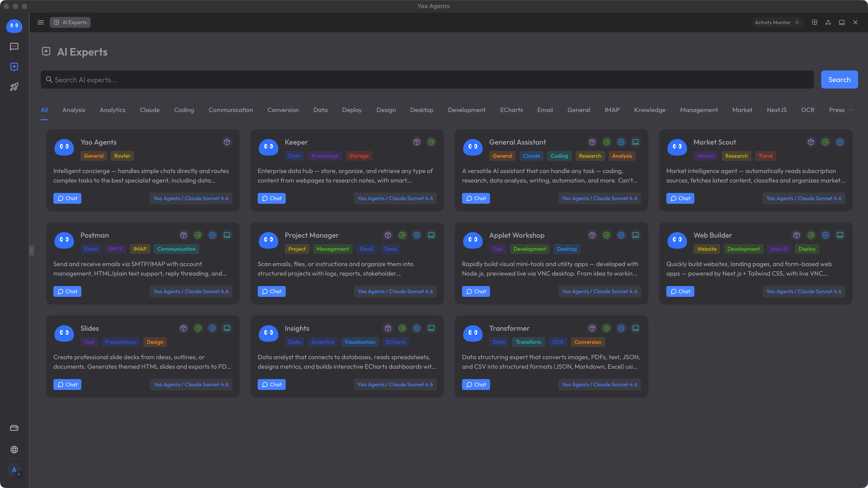Start a Chat with Yao Agents

click(67, 198)
